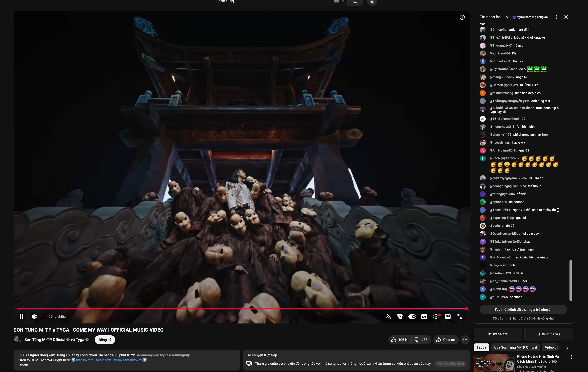Click the search magnifier button
588x372 pixels.
point(355,2)
